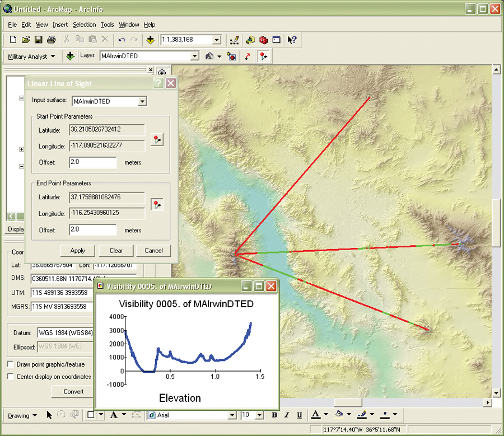
Task: Click the Select Elements arrow tool in Drawing toolbar
Action: [49, 415]
